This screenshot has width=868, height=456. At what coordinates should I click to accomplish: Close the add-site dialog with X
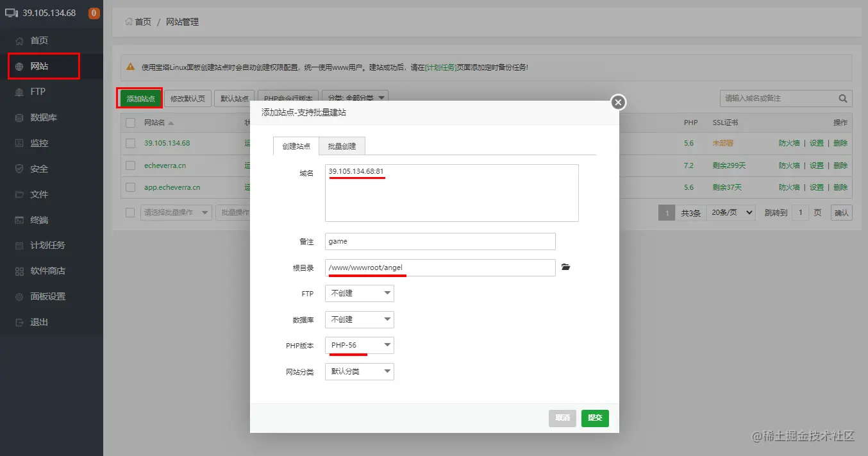tap(618, 102)
